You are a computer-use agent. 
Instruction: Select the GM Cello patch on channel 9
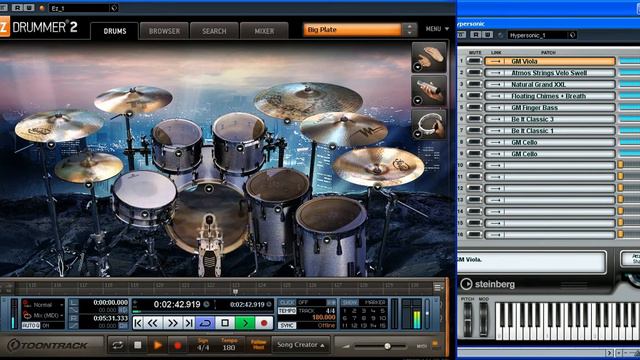pos(549,154)
